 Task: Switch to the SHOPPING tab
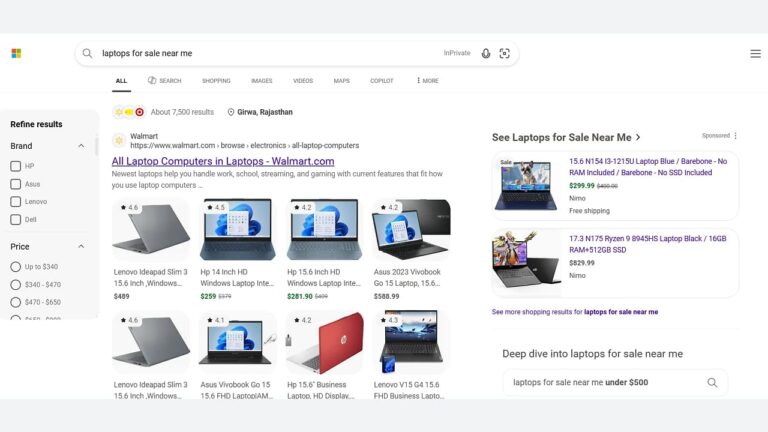pos(216,81)
